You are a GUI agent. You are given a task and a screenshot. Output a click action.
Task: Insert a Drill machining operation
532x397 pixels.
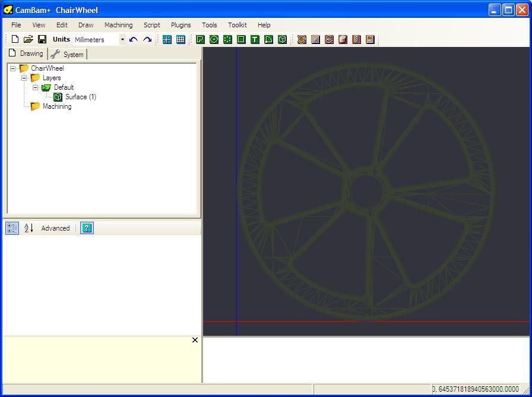356,39
